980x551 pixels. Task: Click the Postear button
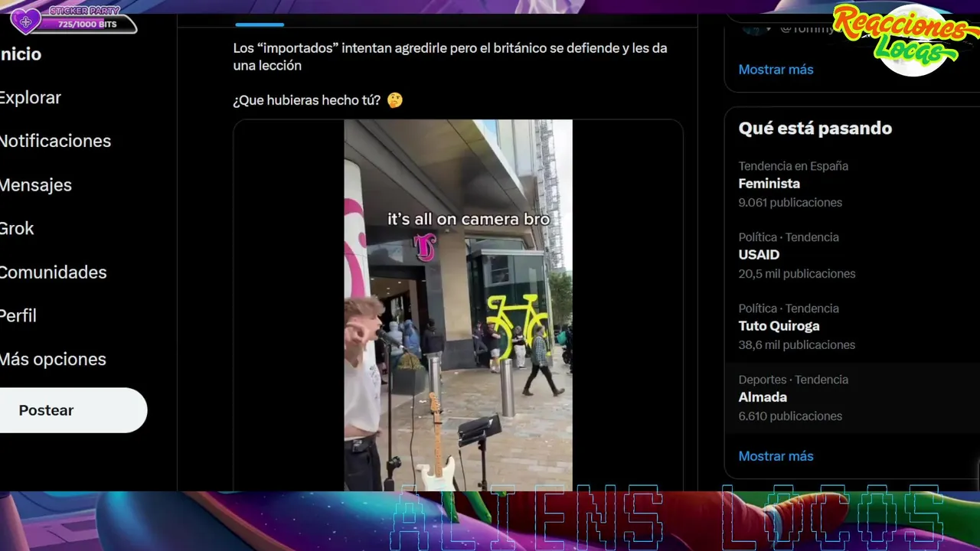(x=73, y=410)
